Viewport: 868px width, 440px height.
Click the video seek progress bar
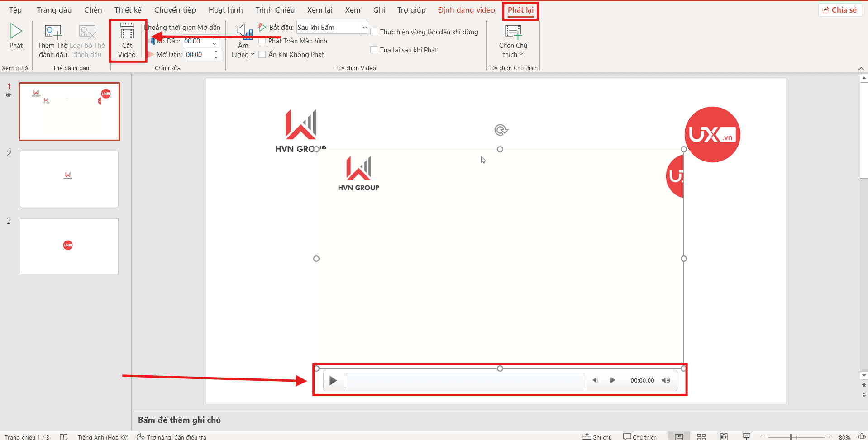(x=464, y=380)
